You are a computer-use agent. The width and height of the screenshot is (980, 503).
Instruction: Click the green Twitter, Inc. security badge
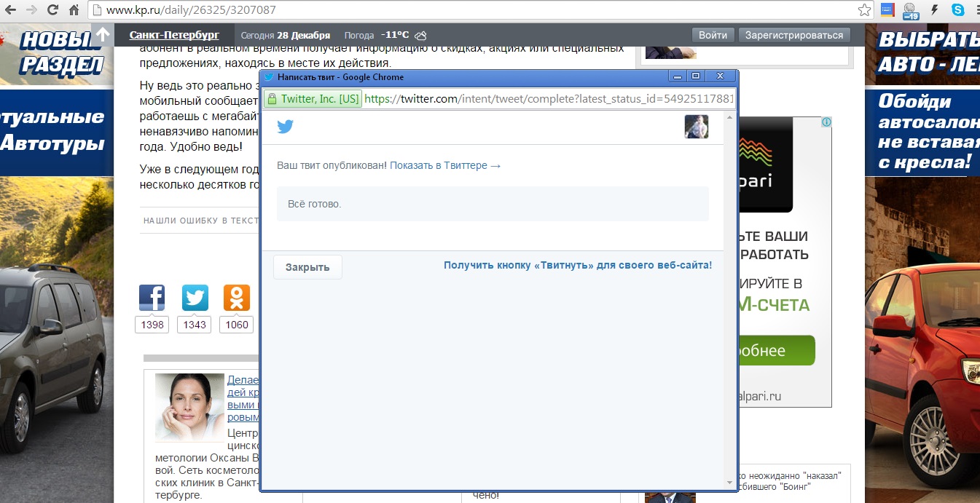click(313, 99)
